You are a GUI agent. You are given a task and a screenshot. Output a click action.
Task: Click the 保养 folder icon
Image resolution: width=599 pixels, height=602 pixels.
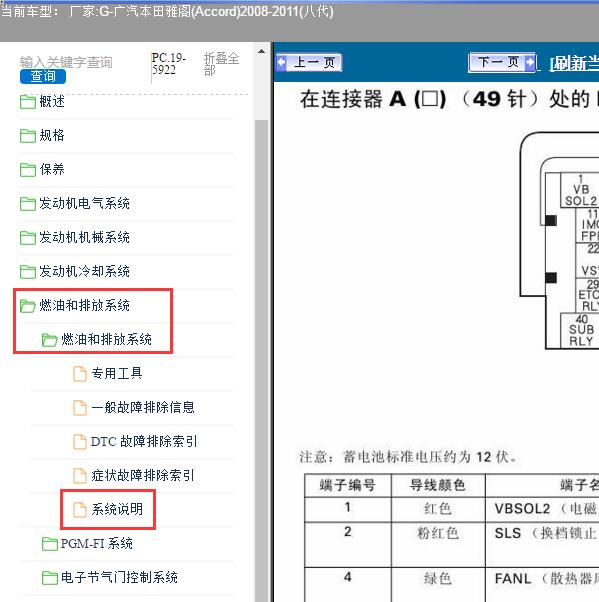pyautogui.click(x=28, y=169)
